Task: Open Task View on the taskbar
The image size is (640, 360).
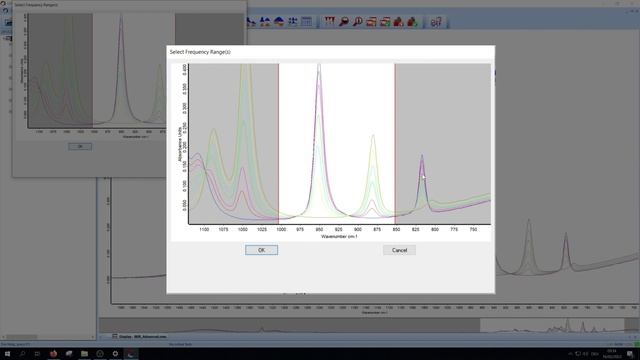Action: (38, 353)
